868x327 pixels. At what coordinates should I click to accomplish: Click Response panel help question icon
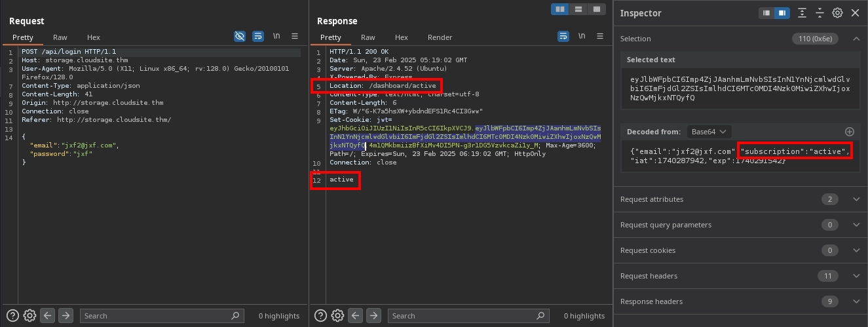click(x=321, y=315)
